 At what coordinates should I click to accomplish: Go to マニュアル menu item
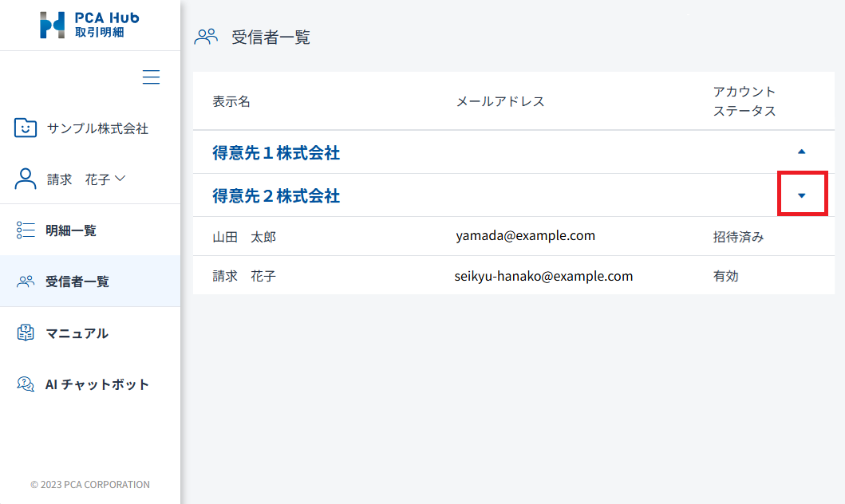tap(77, 333)
